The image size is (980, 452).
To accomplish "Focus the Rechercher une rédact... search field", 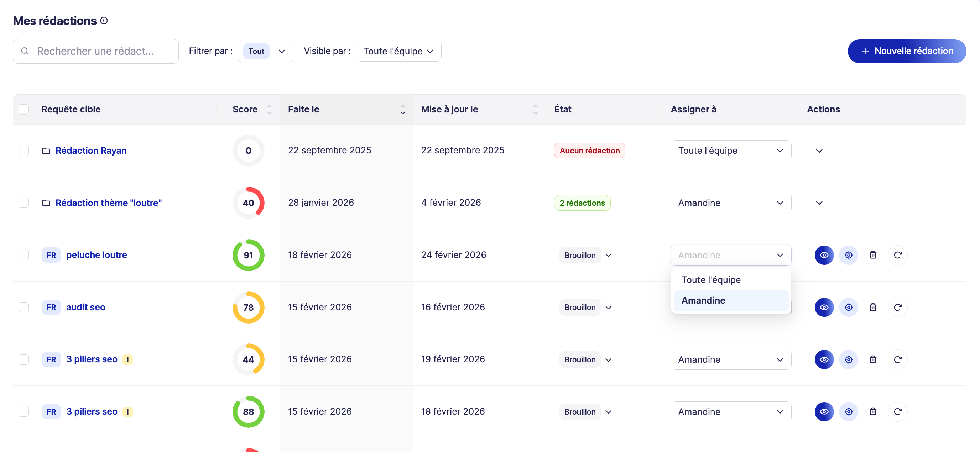I will click(96, 51).
